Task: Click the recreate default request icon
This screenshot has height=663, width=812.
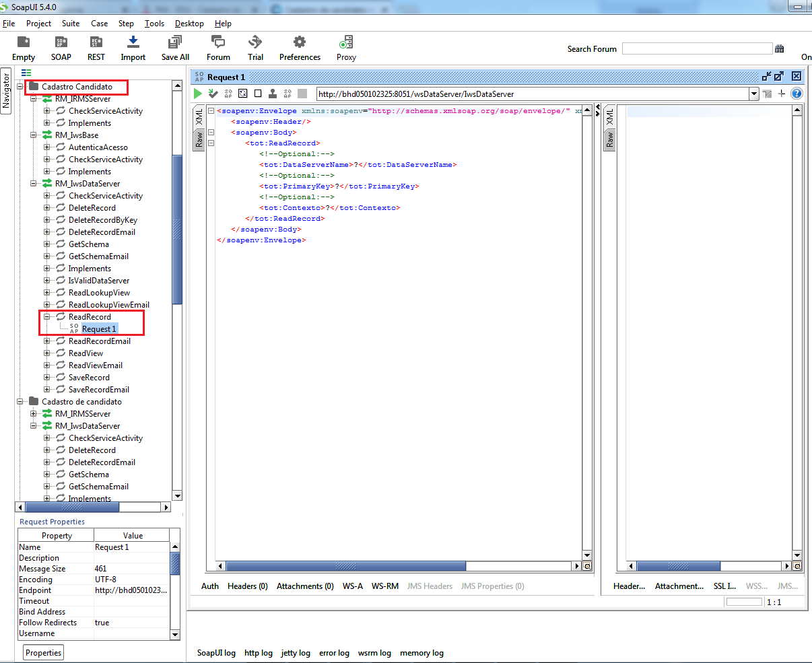Action: [243, 94]
